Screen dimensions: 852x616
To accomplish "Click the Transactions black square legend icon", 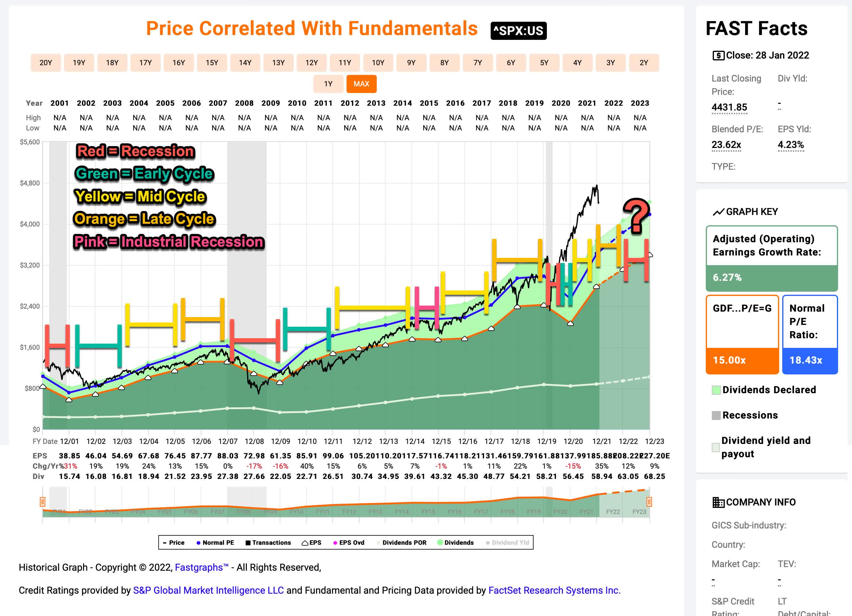I will point(248,542).
